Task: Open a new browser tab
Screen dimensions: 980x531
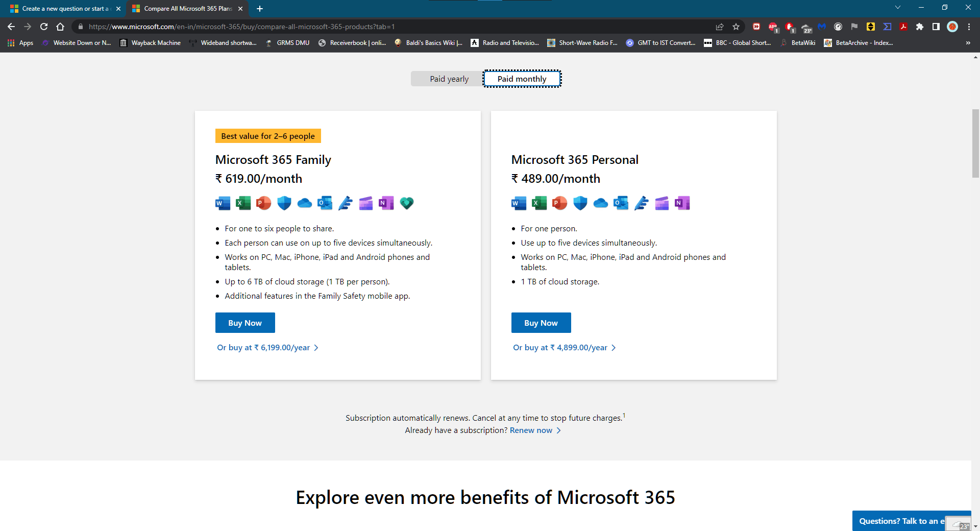Action: 260,9
